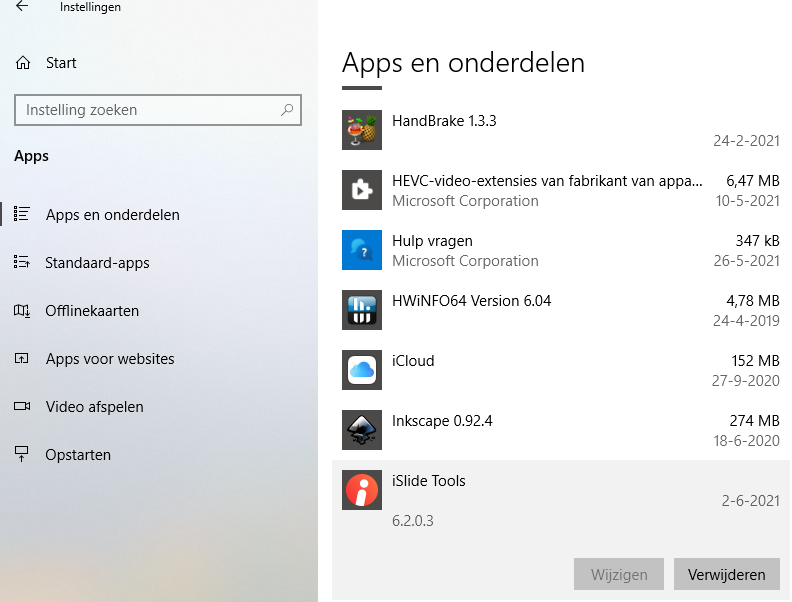This screenshot has width=792, height=602.
Task: Click the search magnifier icon in Instelling zoeken
Action: pyautogui.click(x=287, y=110)
